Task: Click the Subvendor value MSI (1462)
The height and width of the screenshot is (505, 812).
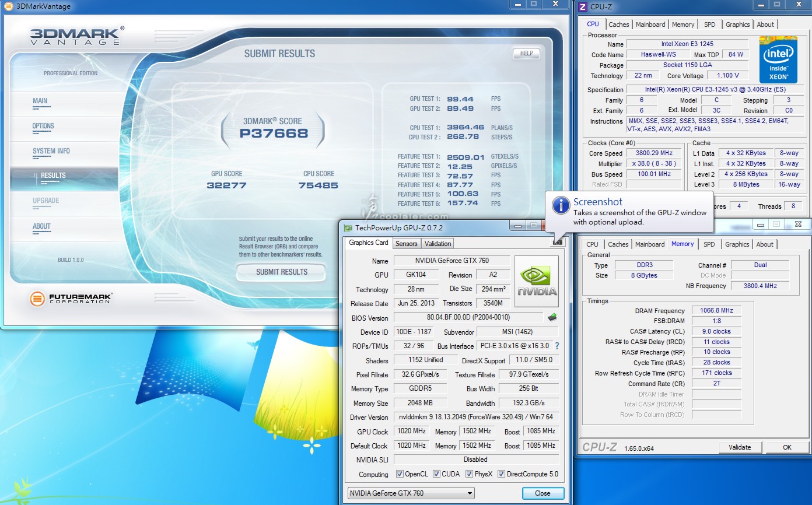Action: (517, 332)
